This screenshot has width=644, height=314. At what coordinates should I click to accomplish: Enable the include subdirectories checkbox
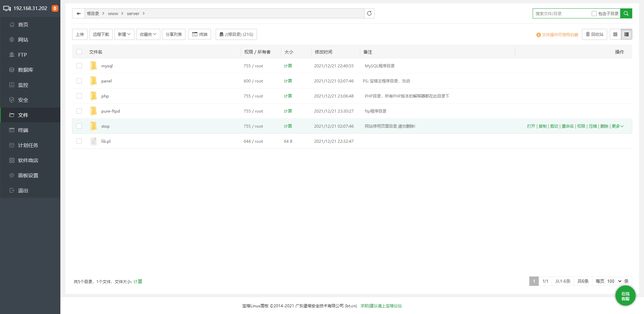(x=594, y=14)
